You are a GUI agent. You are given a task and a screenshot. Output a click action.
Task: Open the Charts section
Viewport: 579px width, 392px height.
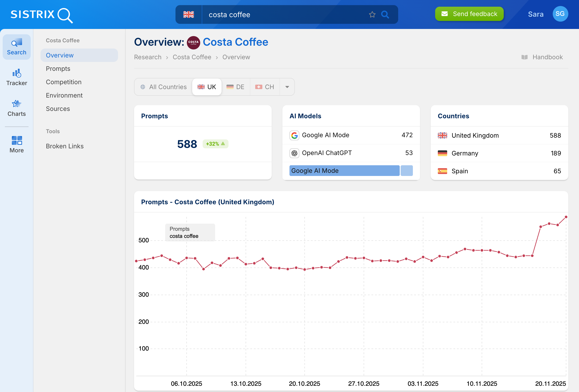coord(16,107)
